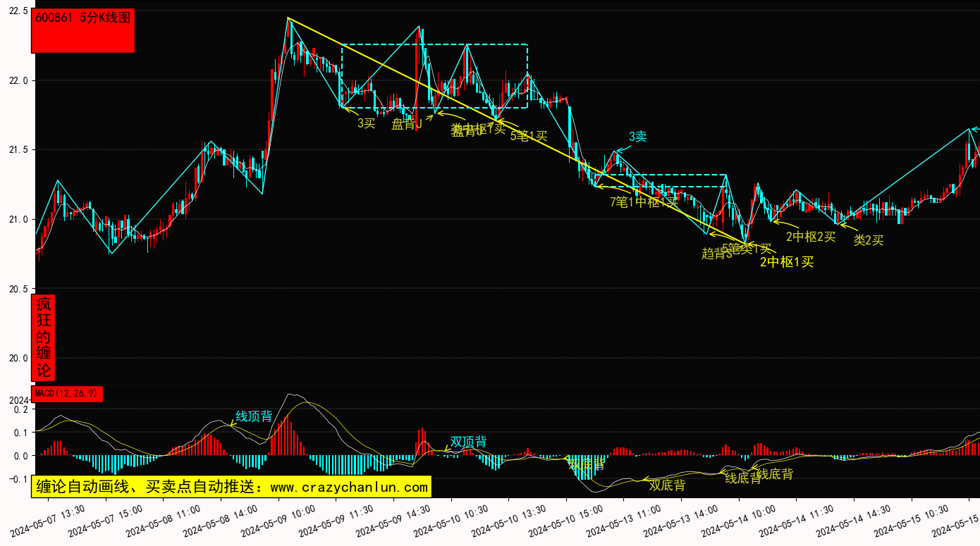Click the 双顶背 MACD divergence label
This screenshot has width=980, height=546.
tap(468, 442)
